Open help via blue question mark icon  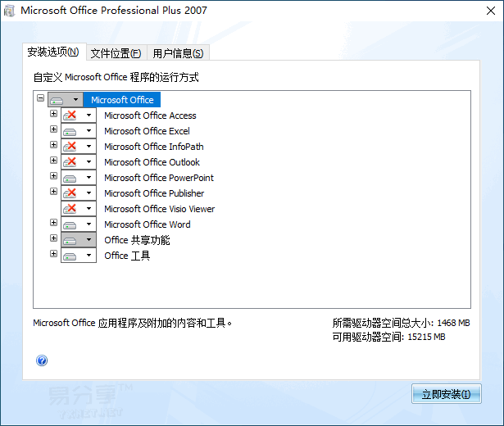[x=42, y=360]
